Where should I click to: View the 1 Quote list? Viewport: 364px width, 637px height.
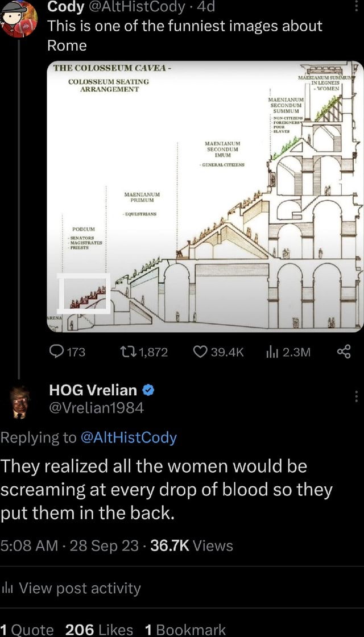(27, 629)
